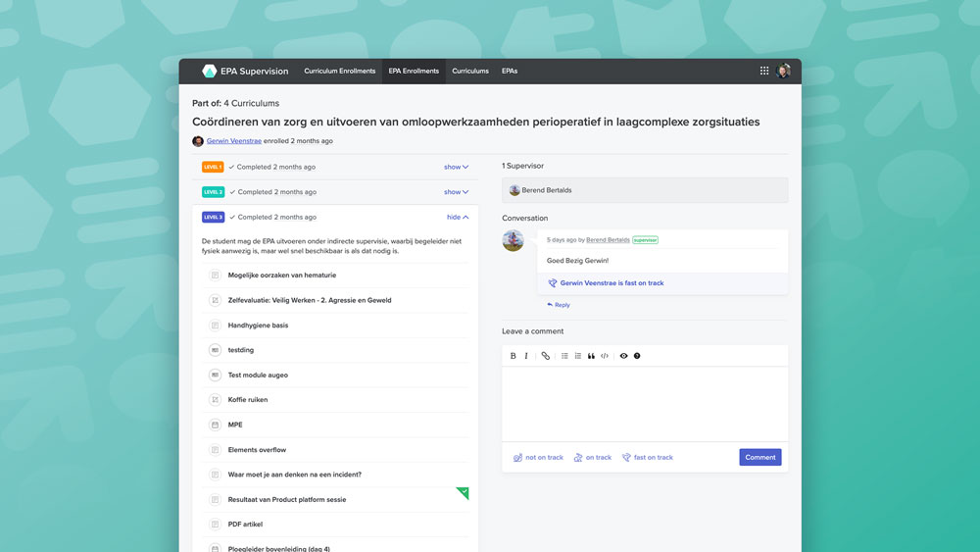Open the user profile avatar in header
Viewport: 980px width, 552px height.
[x=782, y=71]
